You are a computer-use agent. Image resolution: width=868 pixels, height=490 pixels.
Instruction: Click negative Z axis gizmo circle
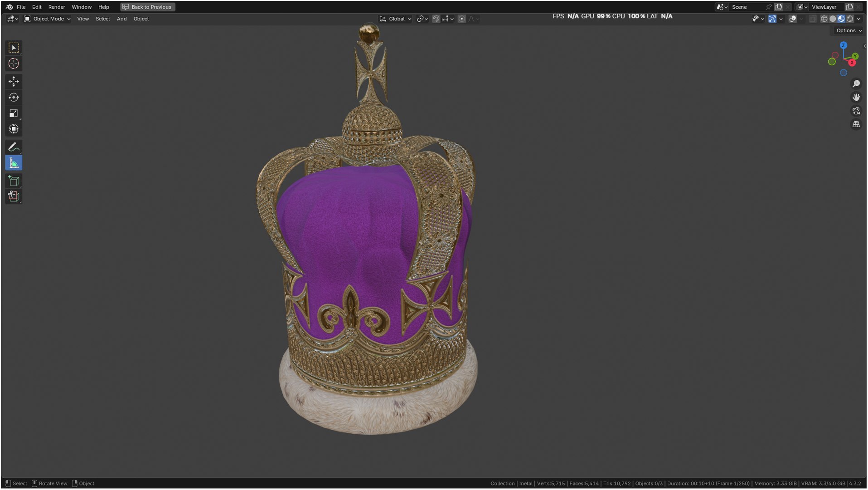[843, 73]
